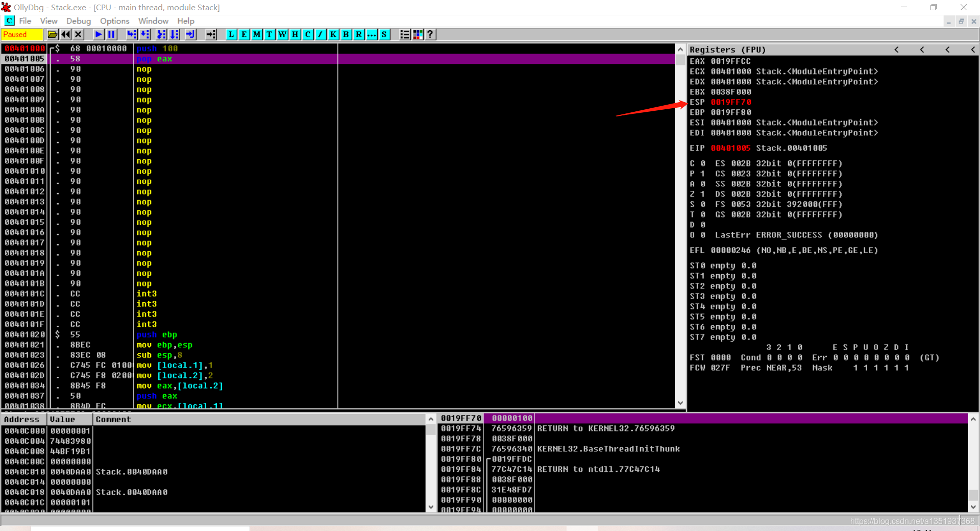Click Execute till return icon
980x531 pixels.
pos(191,34)
